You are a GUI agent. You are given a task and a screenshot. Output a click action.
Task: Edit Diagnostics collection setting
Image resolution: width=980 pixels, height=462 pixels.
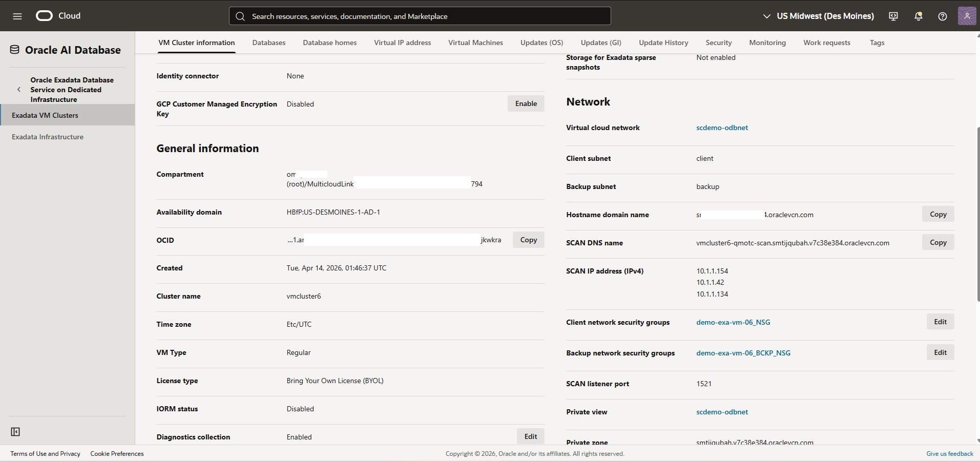(531, 436)
